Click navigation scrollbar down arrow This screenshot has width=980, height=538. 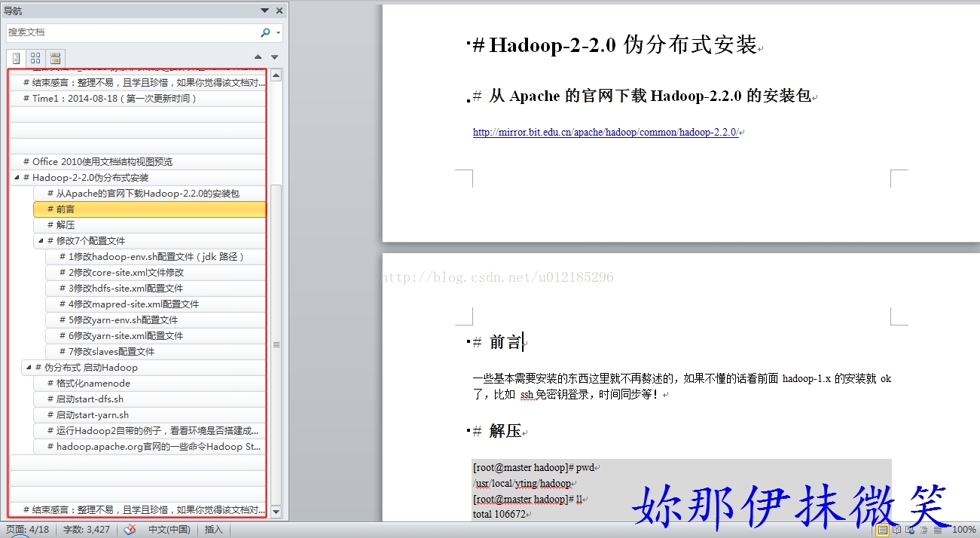click(276, 512)
